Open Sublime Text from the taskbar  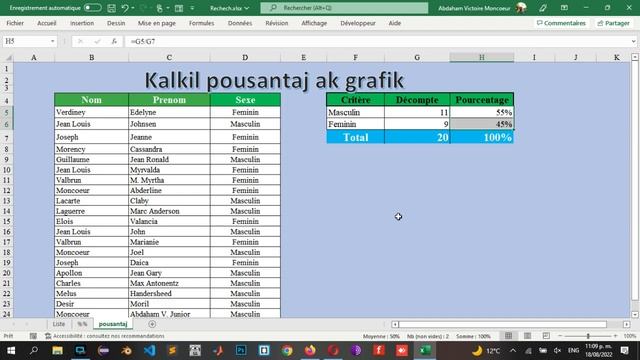click(x=172, y=351)
